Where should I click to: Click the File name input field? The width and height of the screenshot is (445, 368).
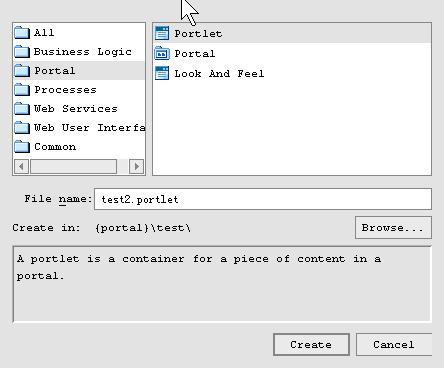[x=263, y=199]
